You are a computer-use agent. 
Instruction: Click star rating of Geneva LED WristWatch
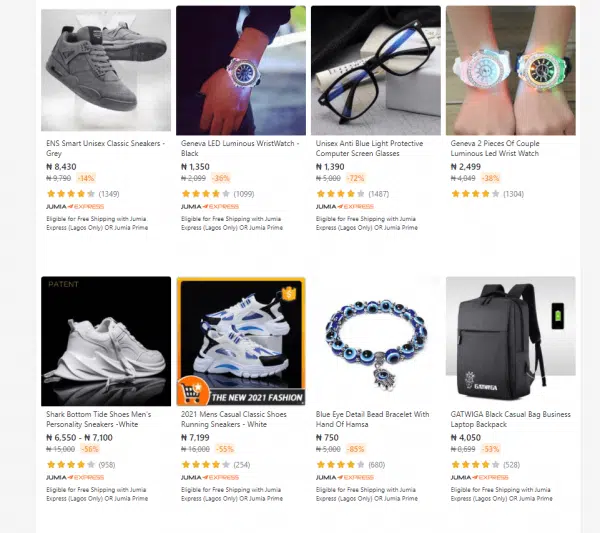coord(206,194)
